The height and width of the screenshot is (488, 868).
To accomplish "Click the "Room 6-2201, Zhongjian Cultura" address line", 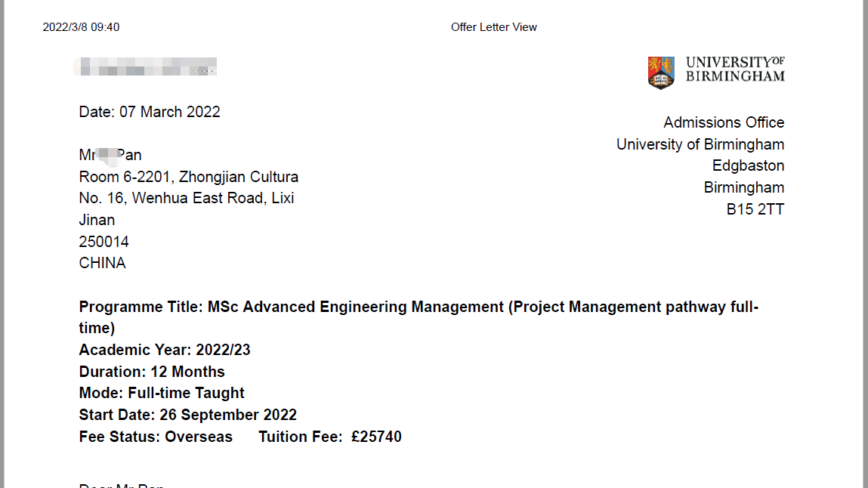I will pyautogui.click(x=189, y=178).
